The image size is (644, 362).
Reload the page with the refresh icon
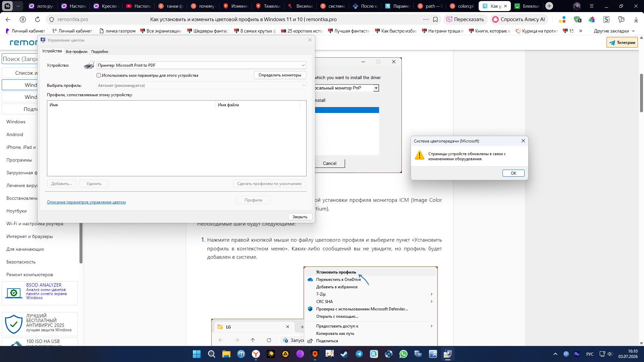point(38,19)
